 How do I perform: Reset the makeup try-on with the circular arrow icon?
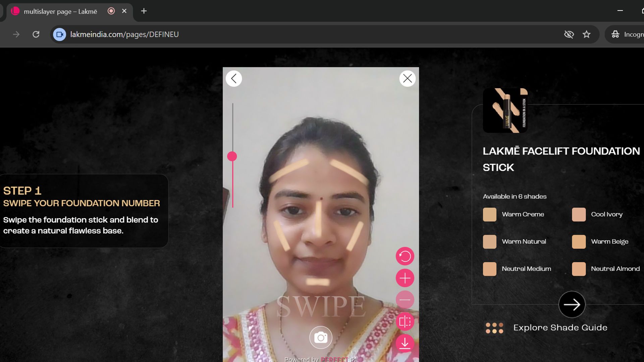click(405, 256)
